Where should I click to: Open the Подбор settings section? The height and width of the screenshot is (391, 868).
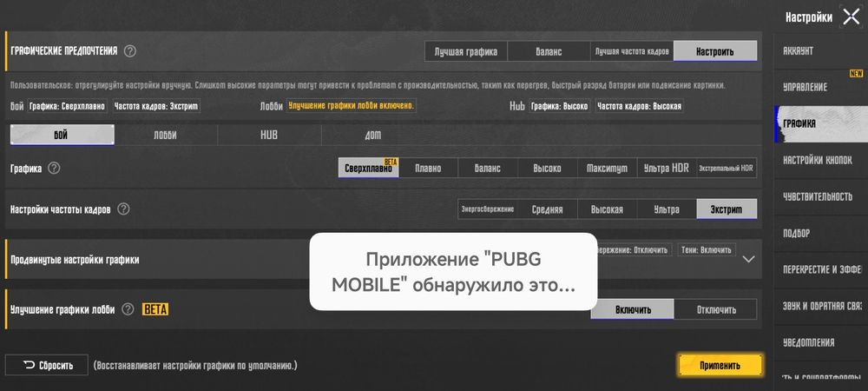[821, 233]
